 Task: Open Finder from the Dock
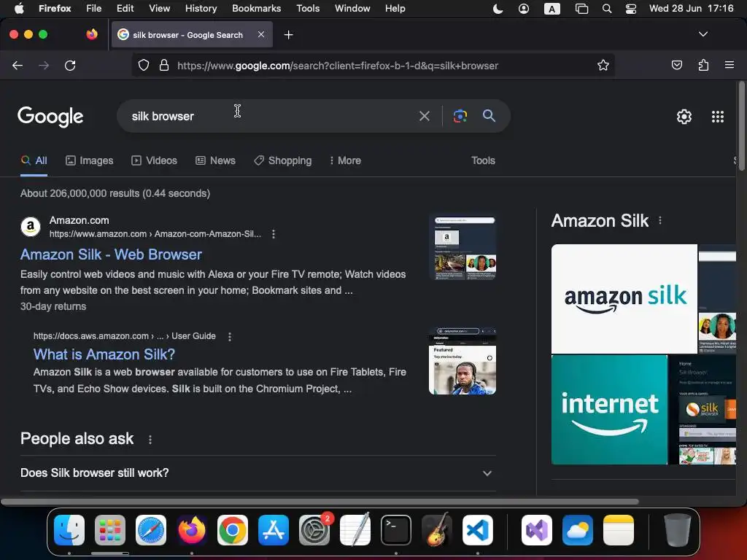pos(69,530)
